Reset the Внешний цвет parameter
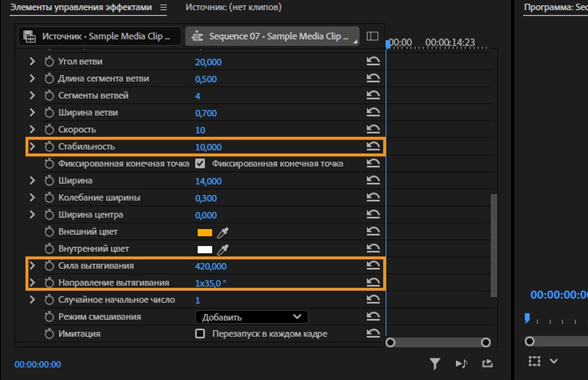Image resolution: width=588 pixels, height=380 pixels. pos(373,231)
